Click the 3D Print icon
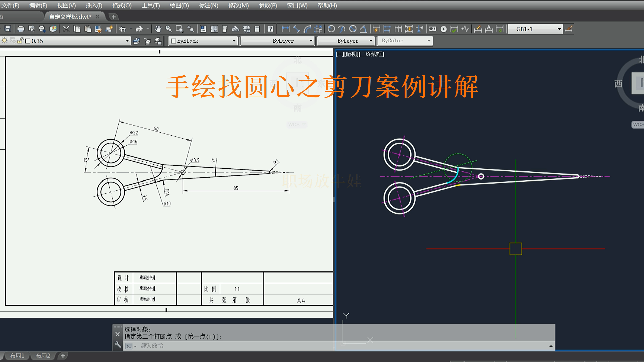The image size is (644, 362). pos(53,29)
